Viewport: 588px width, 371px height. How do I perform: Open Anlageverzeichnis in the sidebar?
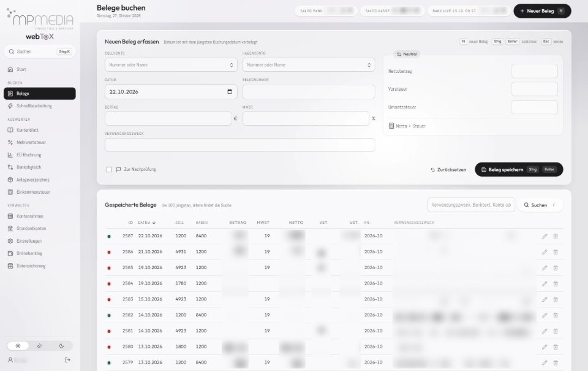40,180
